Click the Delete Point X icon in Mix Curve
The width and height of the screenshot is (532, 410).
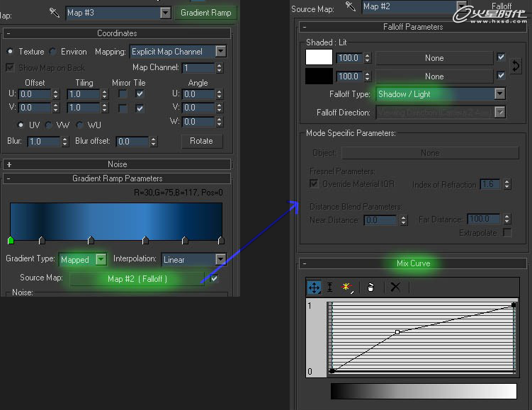[x=395, y=287]
